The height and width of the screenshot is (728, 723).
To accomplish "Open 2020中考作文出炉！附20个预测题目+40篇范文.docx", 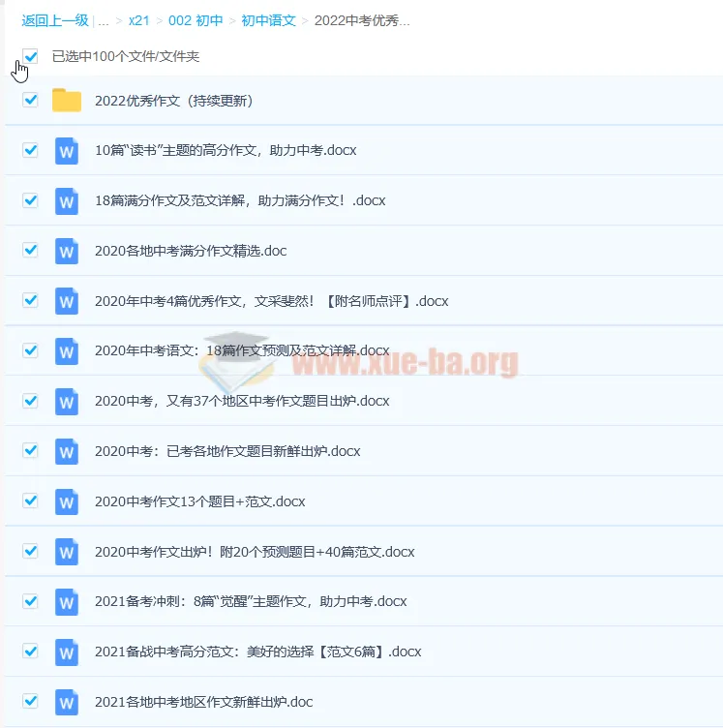I will (x=255, y=552).
